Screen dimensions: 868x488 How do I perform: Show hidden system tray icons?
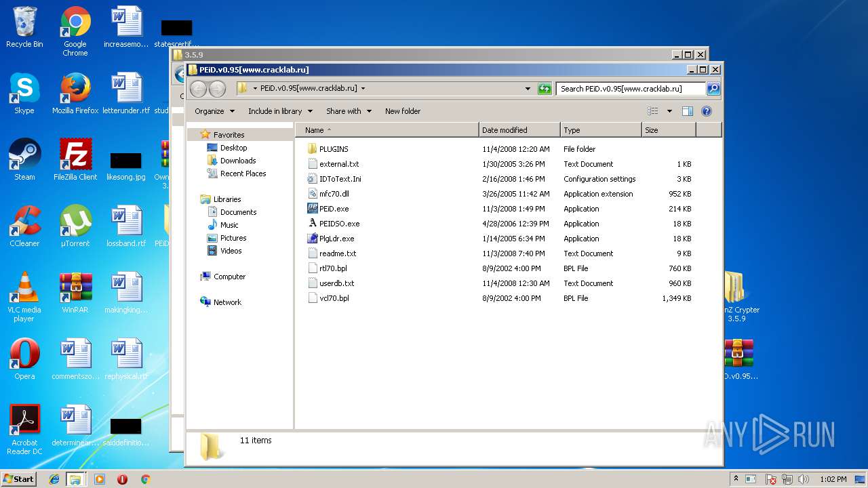click(736, 479)
